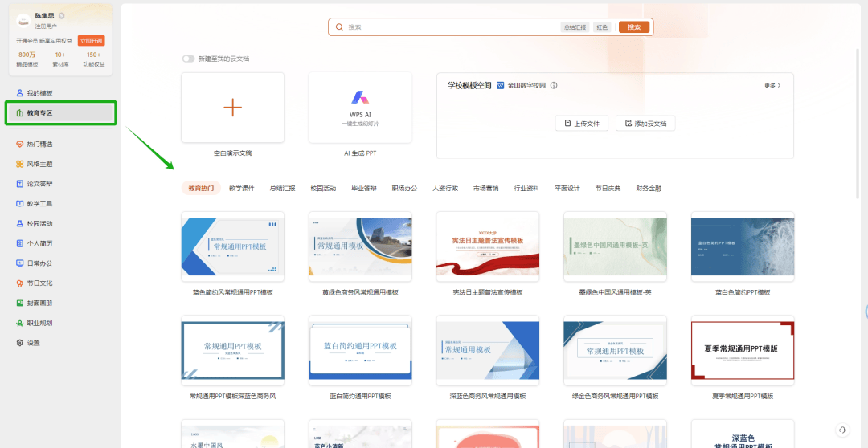Viewport: 868px width, 448px height.
Task: Open 蓝白色简约PPT模板 thumbnail
Action: (743, 246)
